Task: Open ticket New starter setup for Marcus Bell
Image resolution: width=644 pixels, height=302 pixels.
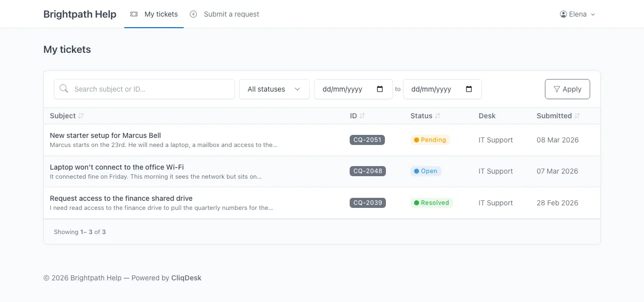Action: pyautogui.click(x=106, y=135)
